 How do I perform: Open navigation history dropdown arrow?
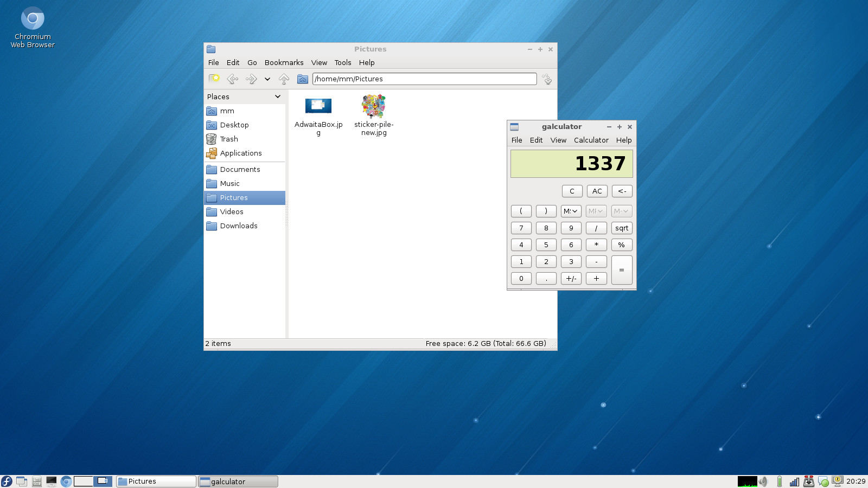pyautogui.click(x=267, y=79)
